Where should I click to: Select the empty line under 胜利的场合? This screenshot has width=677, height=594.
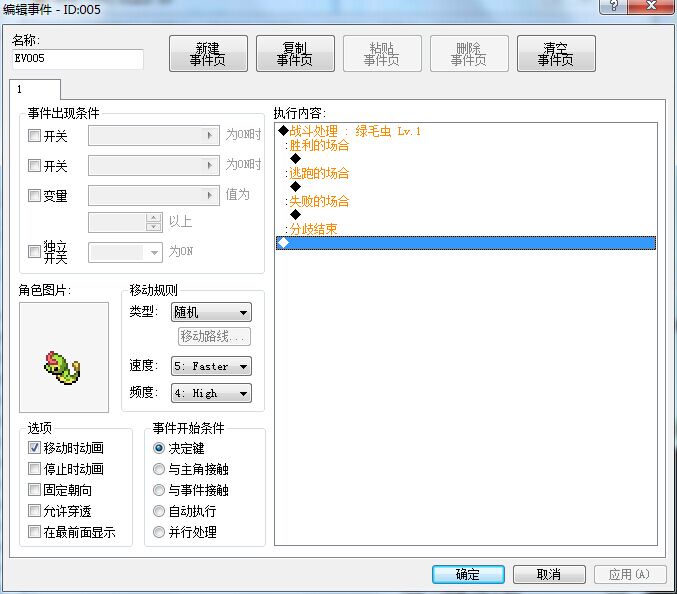(x=465, y=159)
